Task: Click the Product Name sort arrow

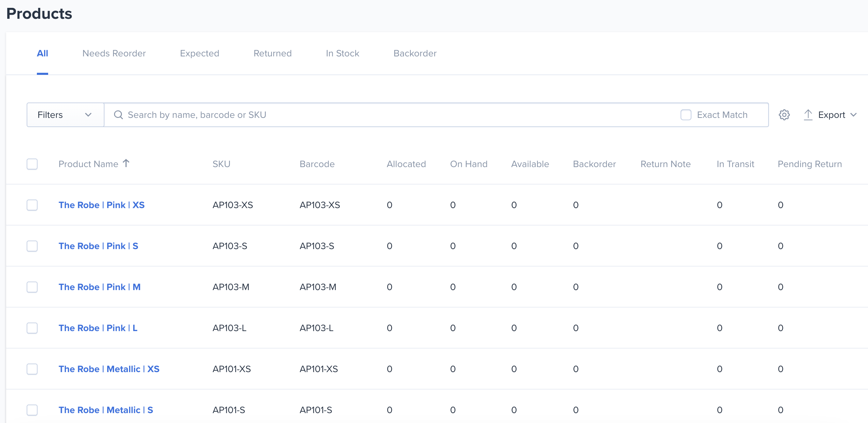Action: tap(126, 163)
